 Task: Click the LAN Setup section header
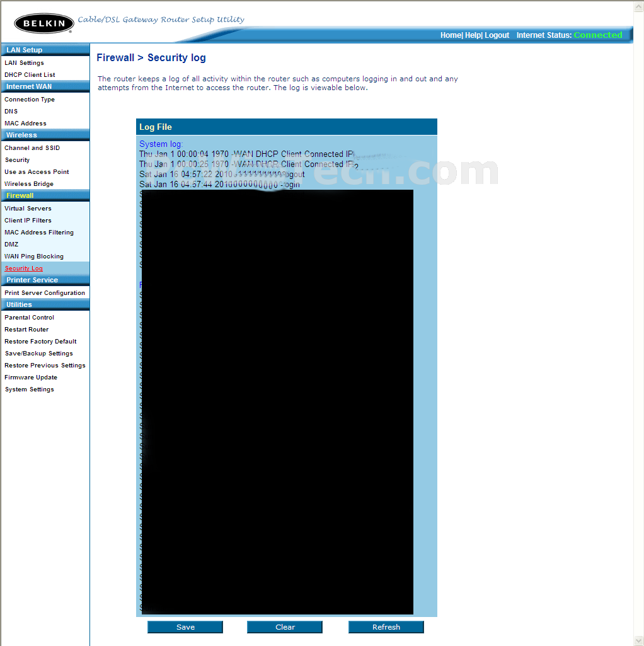click(x=45, y=50)
